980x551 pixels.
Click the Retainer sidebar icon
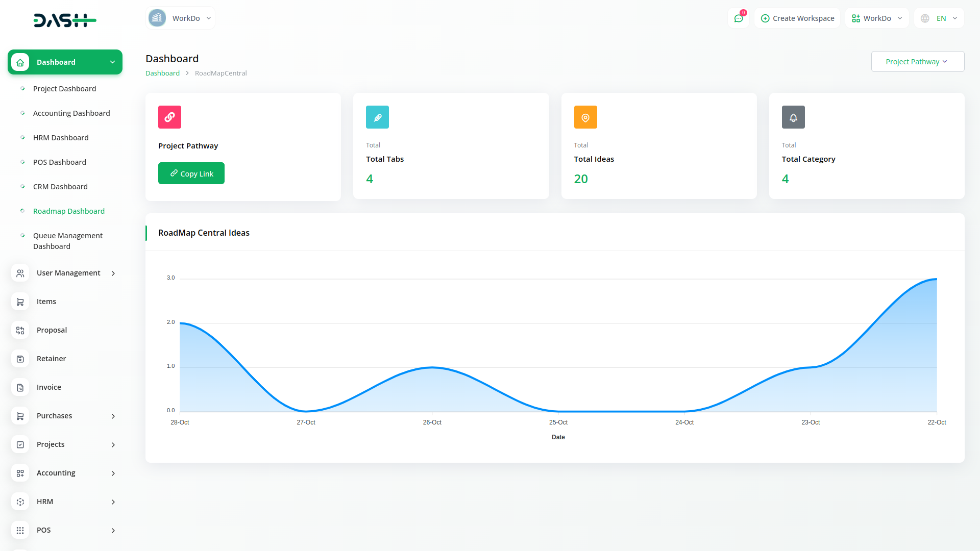click(x=20, y=359)
